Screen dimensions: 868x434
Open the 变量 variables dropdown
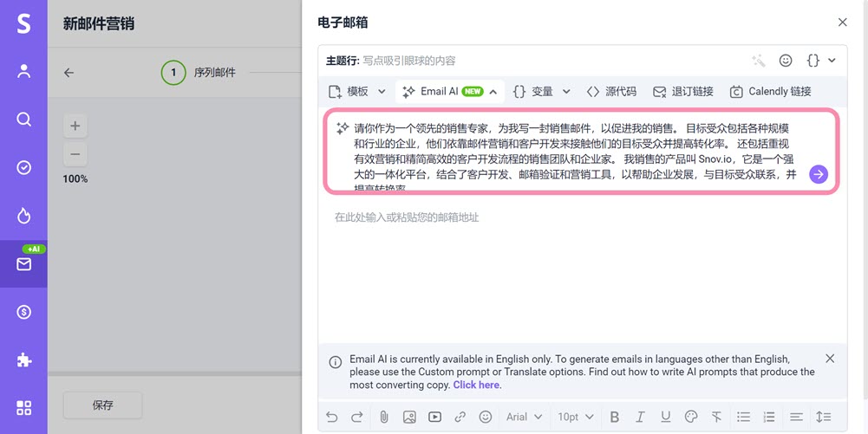click(x=541, y=92)
